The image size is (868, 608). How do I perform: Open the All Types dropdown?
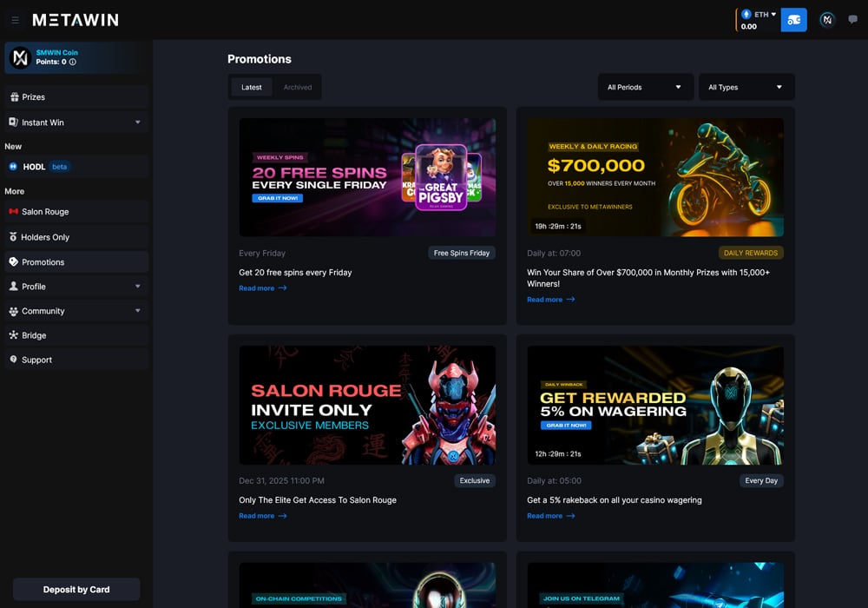point(746,87)
